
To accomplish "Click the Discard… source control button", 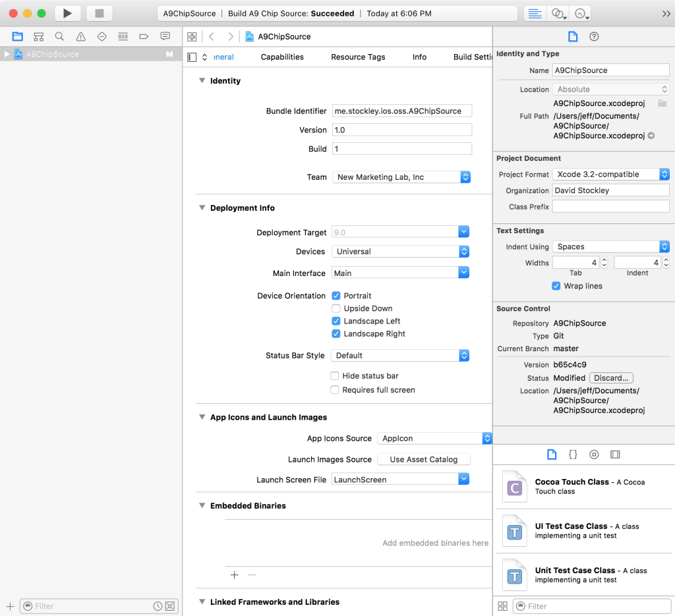I will [611, 378].
